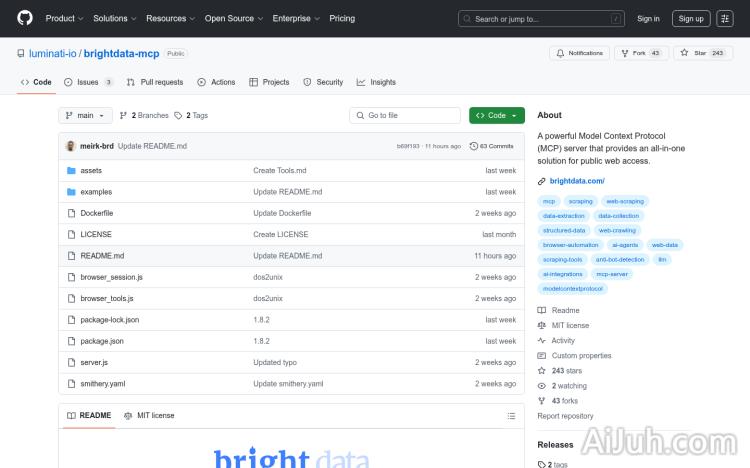Focus the Search or jump to field
The image size is (750, 468).
point(541,19)
